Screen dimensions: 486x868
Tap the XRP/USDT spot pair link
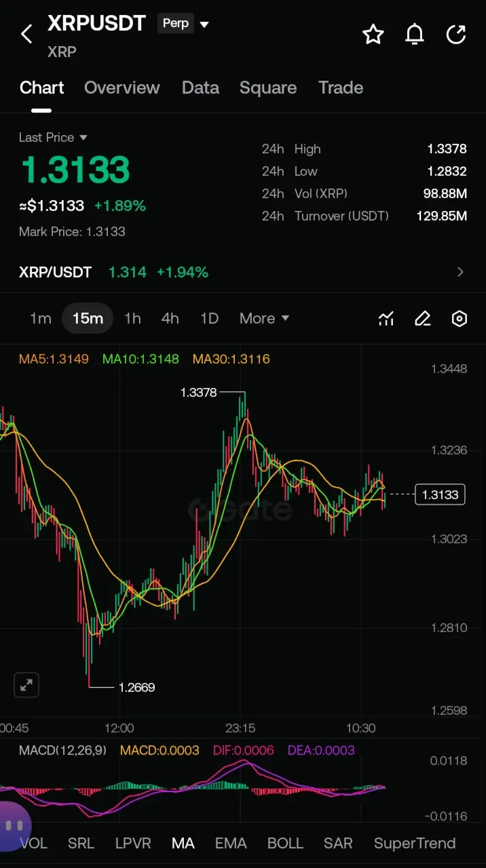coord(55,273)
